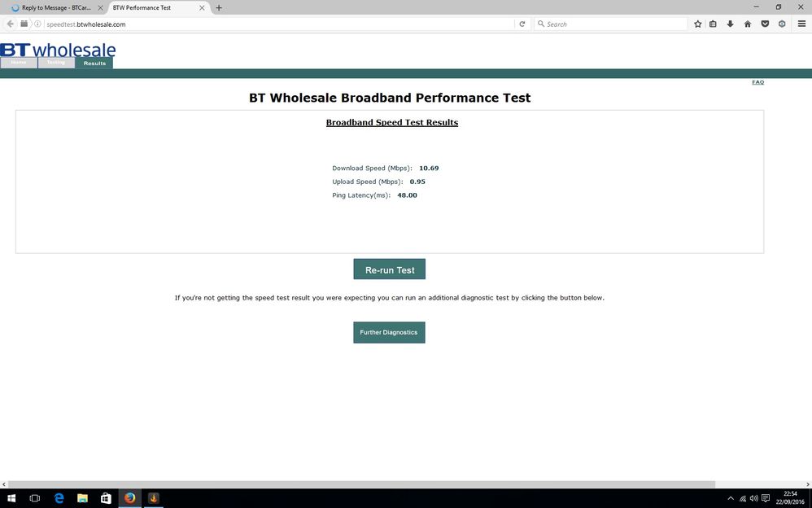This screenshot has width=812, height=508.
Task: Open the Action Center notifications icon
Action: pyautogui.click(x=766, y=498)
